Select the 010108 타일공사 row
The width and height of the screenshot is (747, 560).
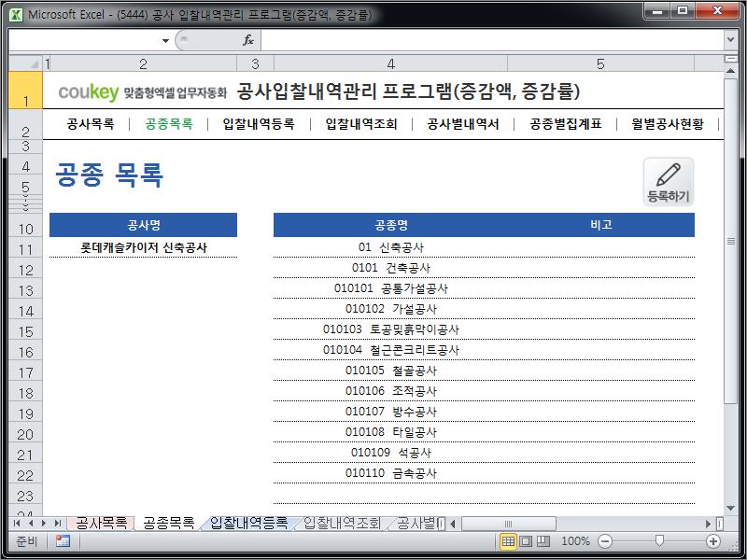[484, 432]
